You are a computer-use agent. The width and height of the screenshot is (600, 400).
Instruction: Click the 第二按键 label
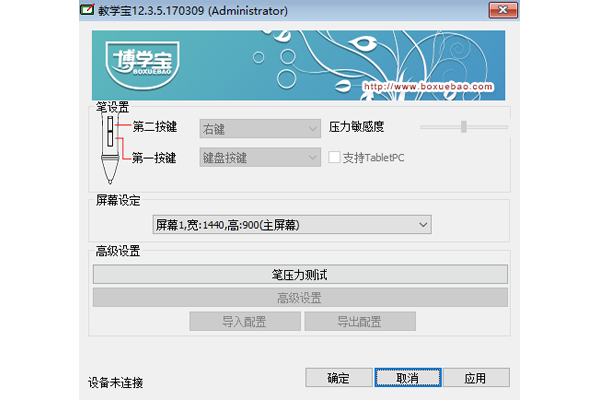point(155,127)
